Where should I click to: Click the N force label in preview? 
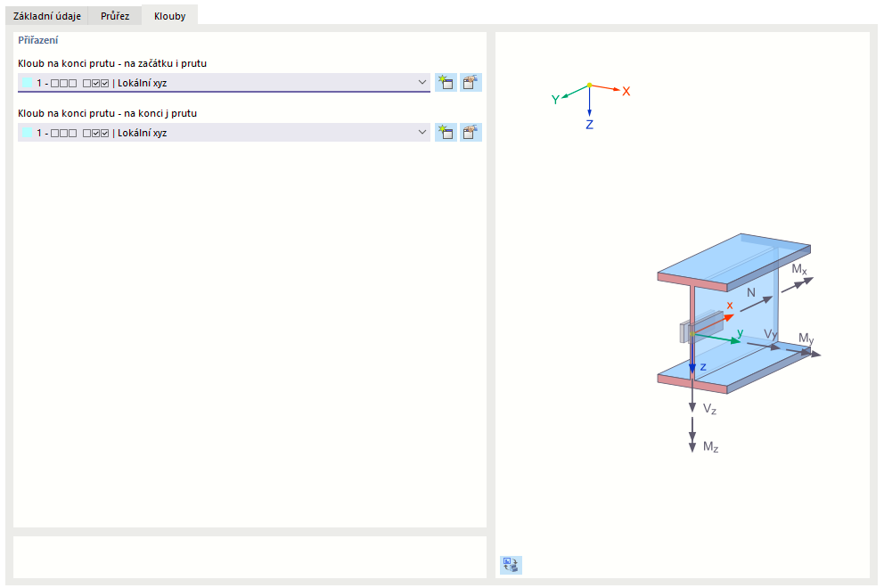[751, 292]
